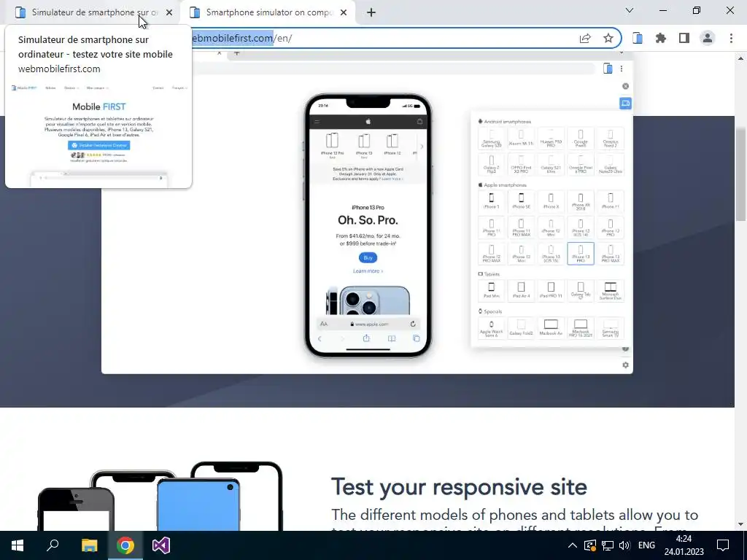Close the 'Smartphone simulator on computer' tab
This screenshot has width=747, height=560.
(x=344, y=13)
